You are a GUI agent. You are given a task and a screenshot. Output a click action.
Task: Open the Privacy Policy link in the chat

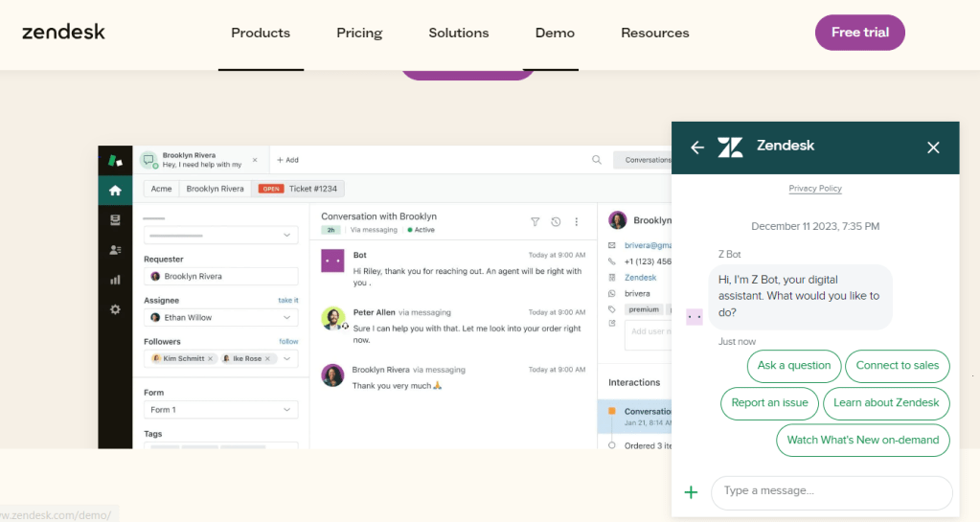(x=815, y=189)
